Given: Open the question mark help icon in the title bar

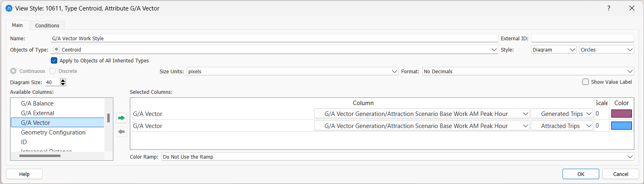Looking at the screenshot, I should coord(609,8).
